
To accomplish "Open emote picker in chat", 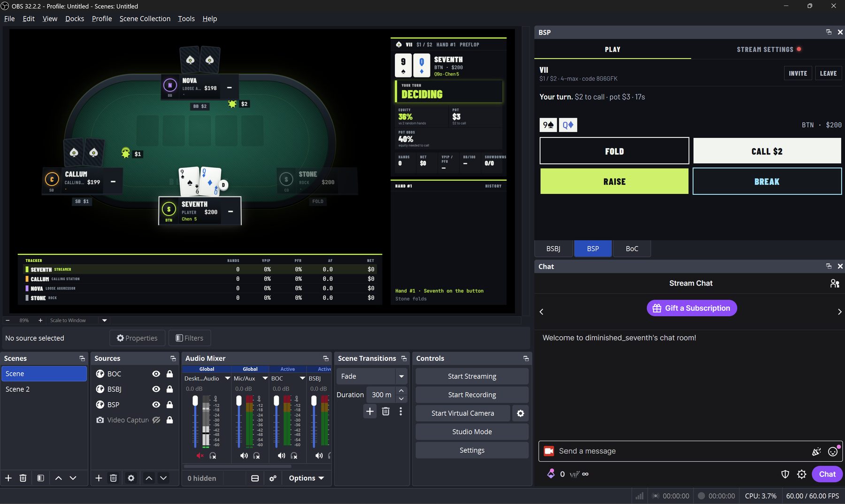I will [x=833, y=451].
